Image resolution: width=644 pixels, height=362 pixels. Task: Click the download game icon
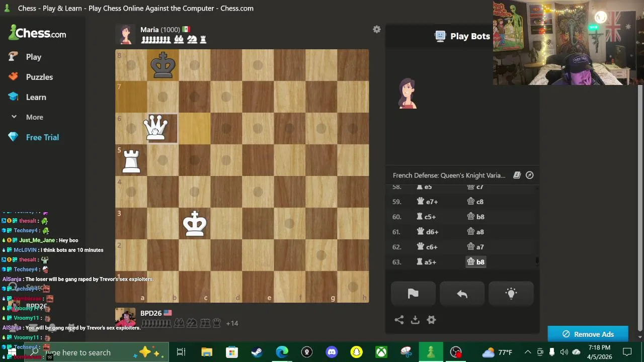415,320
